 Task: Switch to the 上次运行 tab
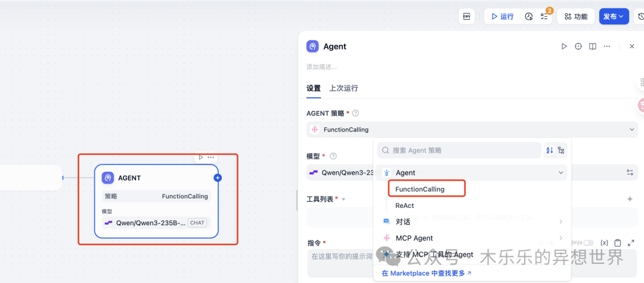343,88
